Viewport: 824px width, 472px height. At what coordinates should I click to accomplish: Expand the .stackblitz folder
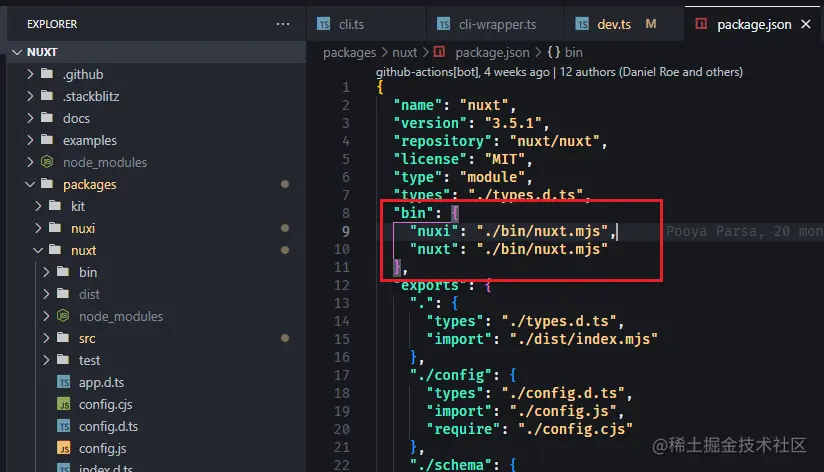click(x=30, y=96)
